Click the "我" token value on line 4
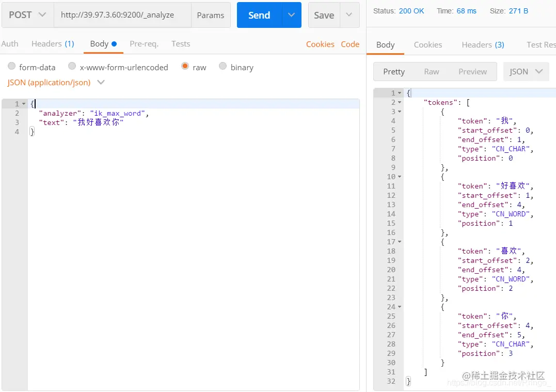Viewport: 556px width, 392px height. (x=504, y=121)
